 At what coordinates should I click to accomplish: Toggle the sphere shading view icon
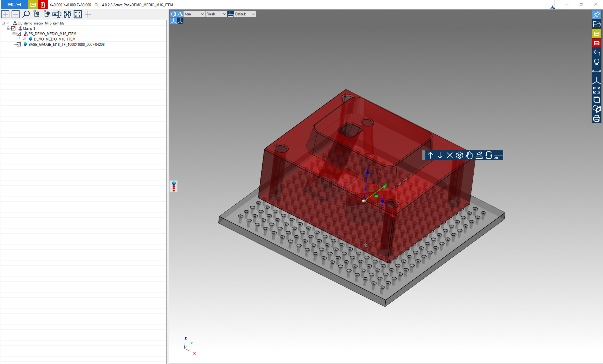(x=174, y=14)
